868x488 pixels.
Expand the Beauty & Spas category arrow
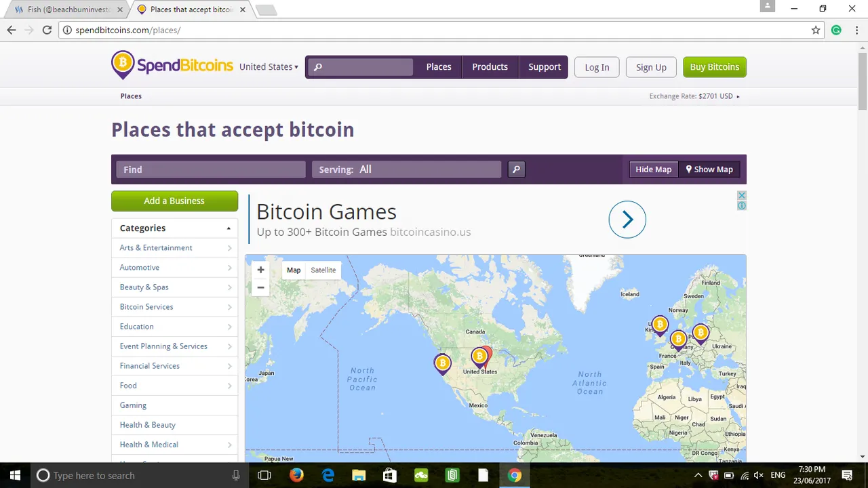(229, 287)
